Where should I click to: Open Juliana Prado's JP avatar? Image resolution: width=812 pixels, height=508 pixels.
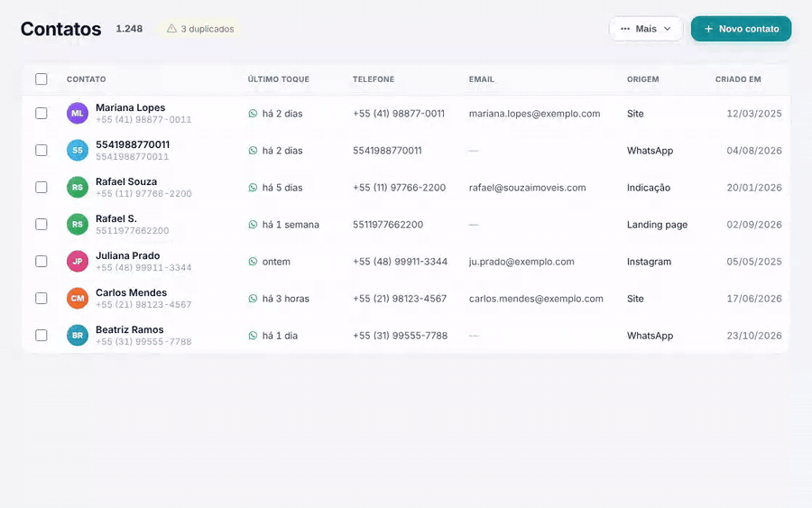point(78,261)
